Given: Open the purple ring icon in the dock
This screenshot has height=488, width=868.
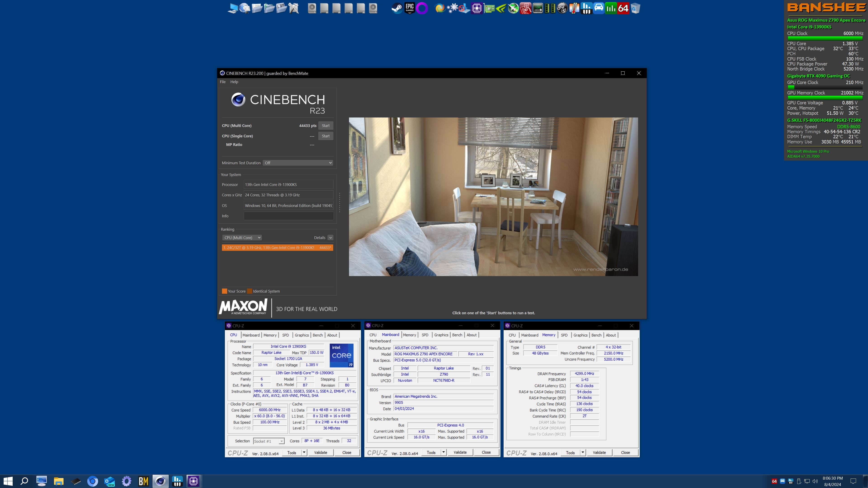Looking at the screenshot, I should coord(422,8).
